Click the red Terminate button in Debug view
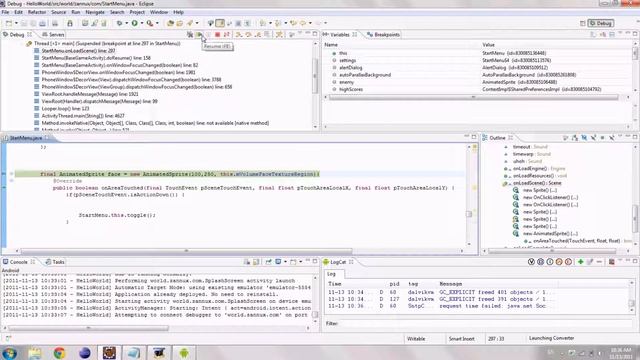The height and width of the screenshot is (360, 640). pos(218,35)
